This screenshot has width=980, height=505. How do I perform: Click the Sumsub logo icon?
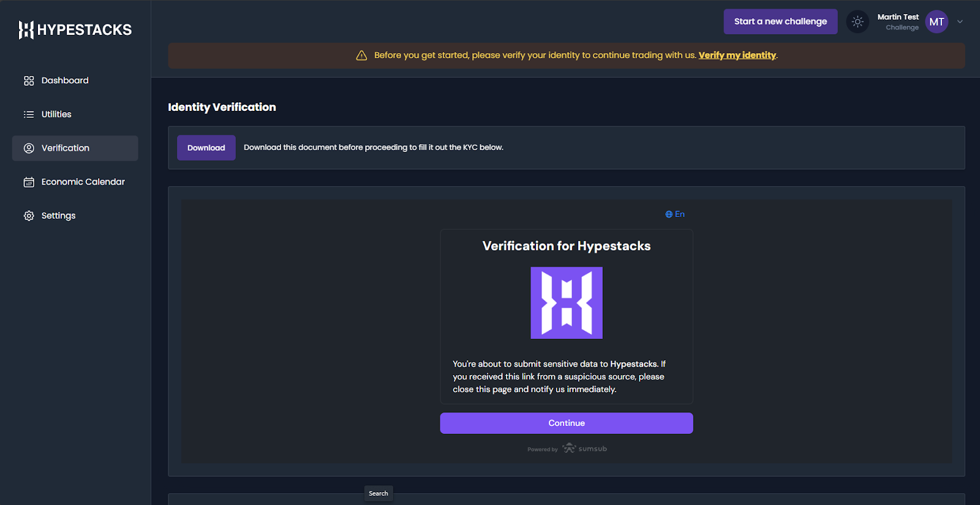coord(569,448)
